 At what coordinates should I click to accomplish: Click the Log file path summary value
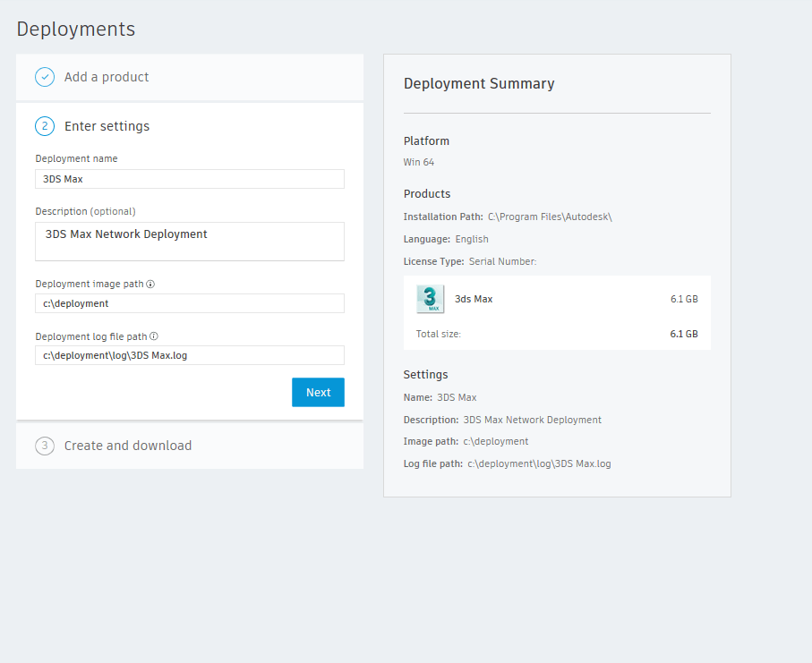tap(539, 463)
